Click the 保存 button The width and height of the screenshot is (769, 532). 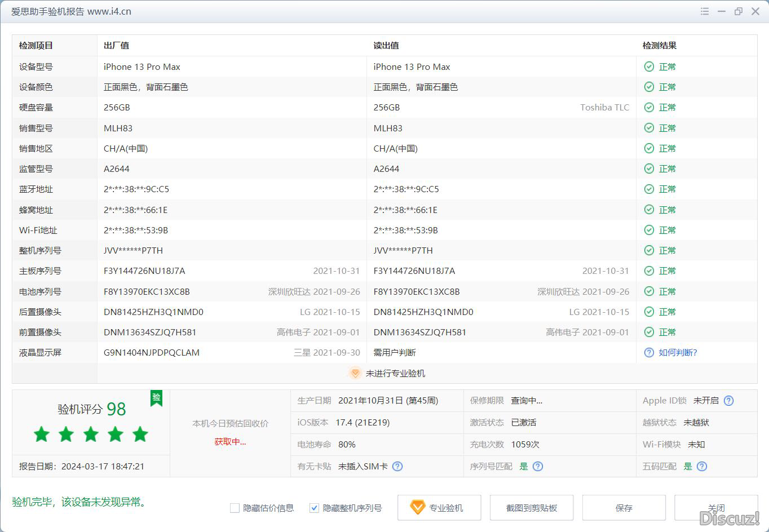pos(624,508)
